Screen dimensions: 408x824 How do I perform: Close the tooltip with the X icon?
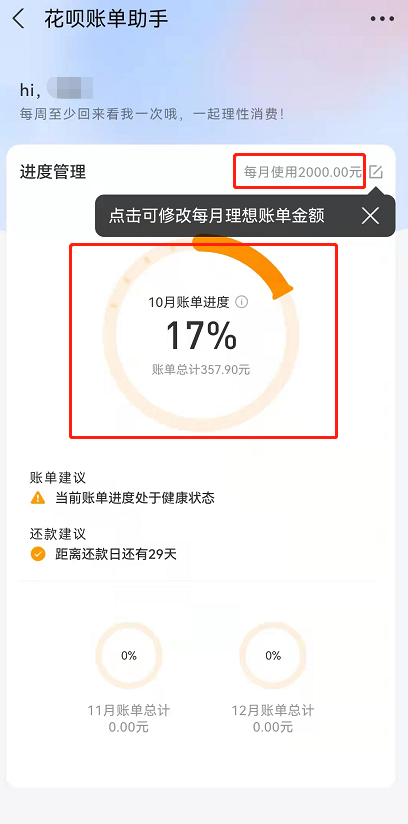point(371,215)
